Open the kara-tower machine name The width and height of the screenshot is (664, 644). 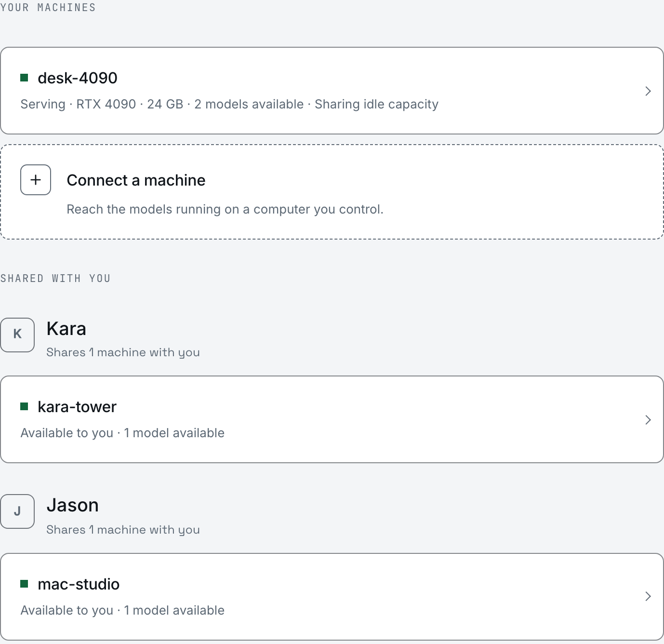pyautogui.click(x=77, y=407)
